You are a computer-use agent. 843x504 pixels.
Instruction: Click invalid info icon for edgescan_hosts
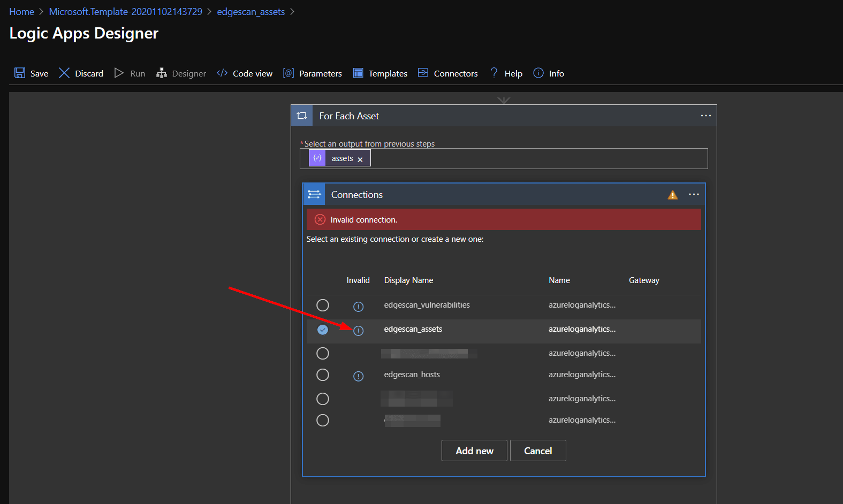[x=359, y=376]
